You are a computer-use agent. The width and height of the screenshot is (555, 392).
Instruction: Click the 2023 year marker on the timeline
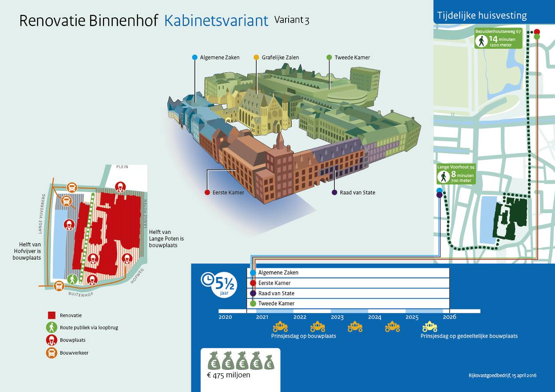(x=337, y=317)
